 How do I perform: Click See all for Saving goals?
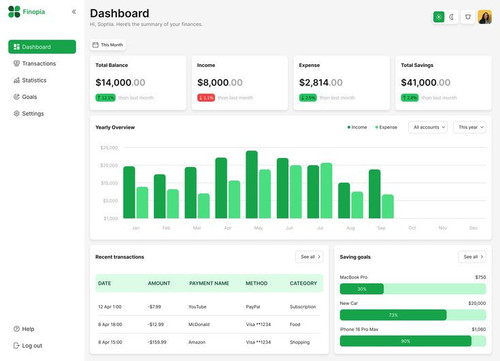pyautogui.click(x=472, y=257)
